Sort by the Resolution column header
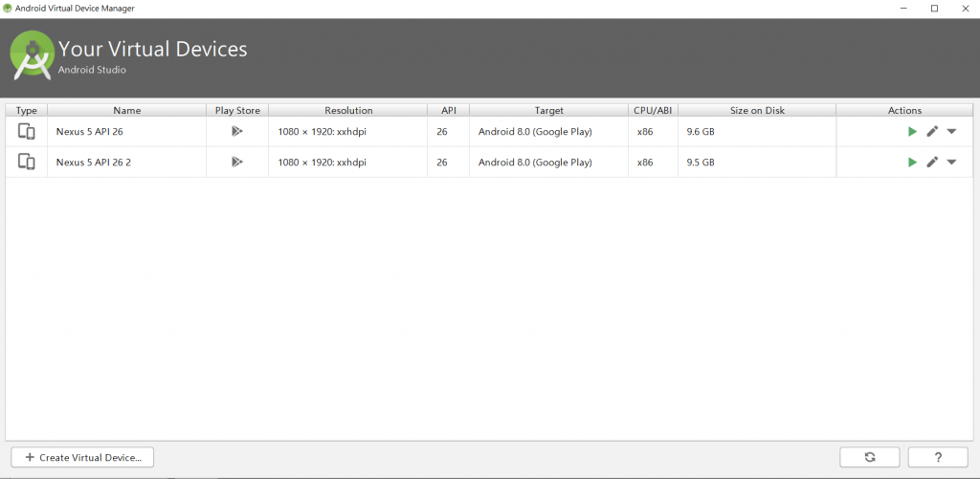Image resolution: width=980 pixels, height=479 pixels. [348, 111]
